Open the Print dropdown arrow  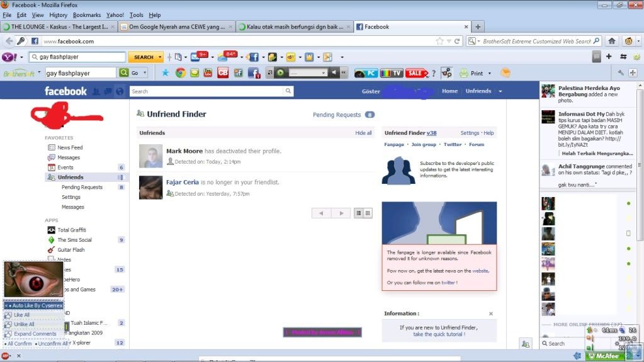click(x=490, y=74)
